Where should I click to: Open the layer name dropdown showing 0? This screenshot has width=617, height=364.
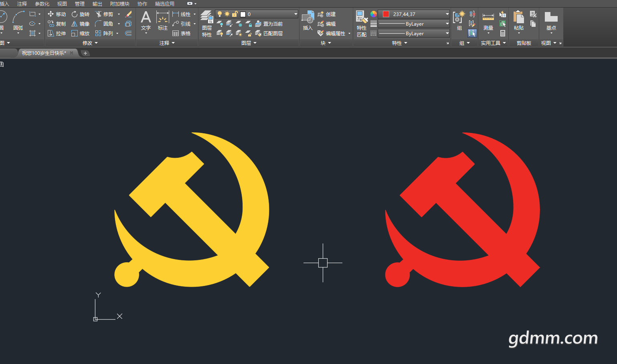tap(257, 14)
